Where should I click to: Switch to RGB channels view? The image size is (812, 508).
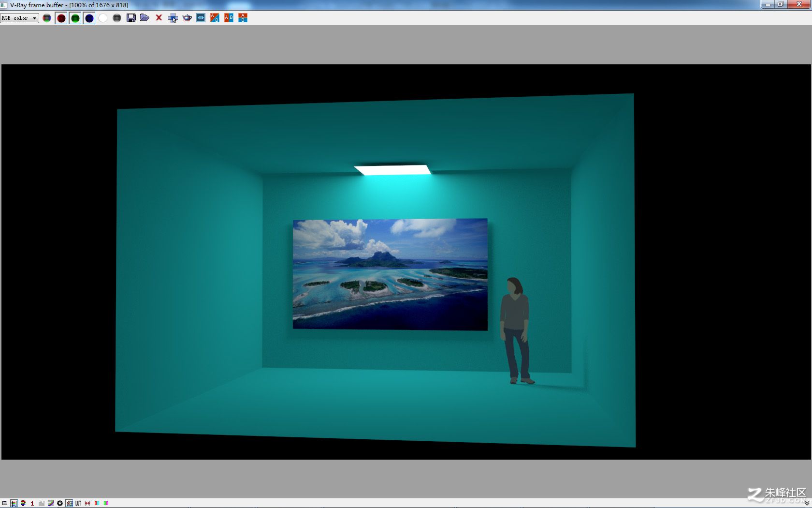tap(47, 18)
